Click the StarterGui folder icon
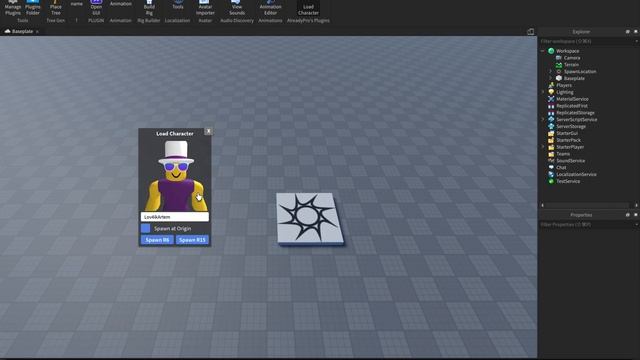This screenshot has height=360, width=640. click(x=551, y=133)
